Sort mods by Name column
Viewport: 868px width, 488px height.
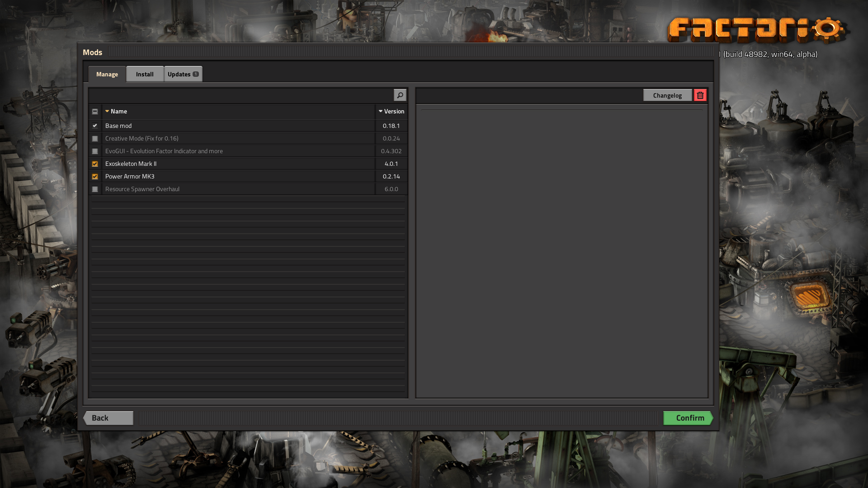(x=238, y=111)
